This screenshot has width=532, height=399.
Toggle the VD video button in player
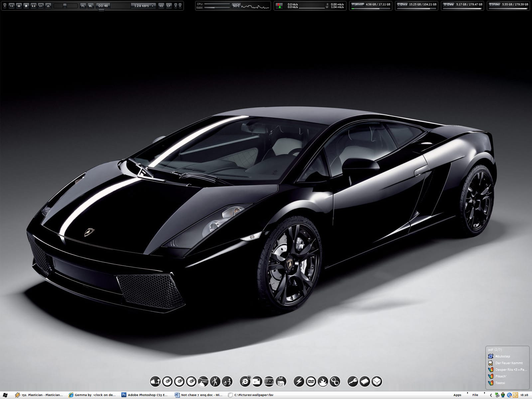(x=161, y=6)
